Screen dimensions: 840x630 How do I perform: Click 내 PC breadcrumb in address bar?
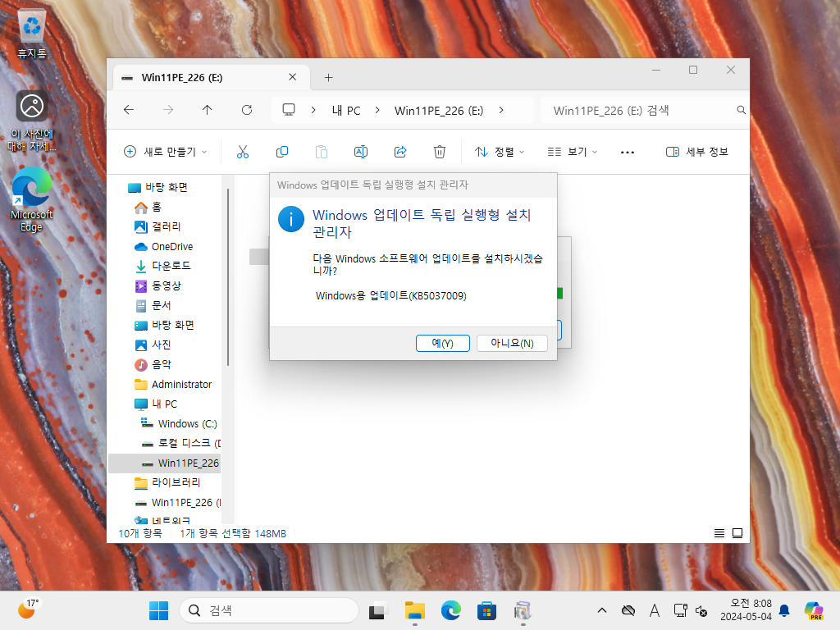346,111
